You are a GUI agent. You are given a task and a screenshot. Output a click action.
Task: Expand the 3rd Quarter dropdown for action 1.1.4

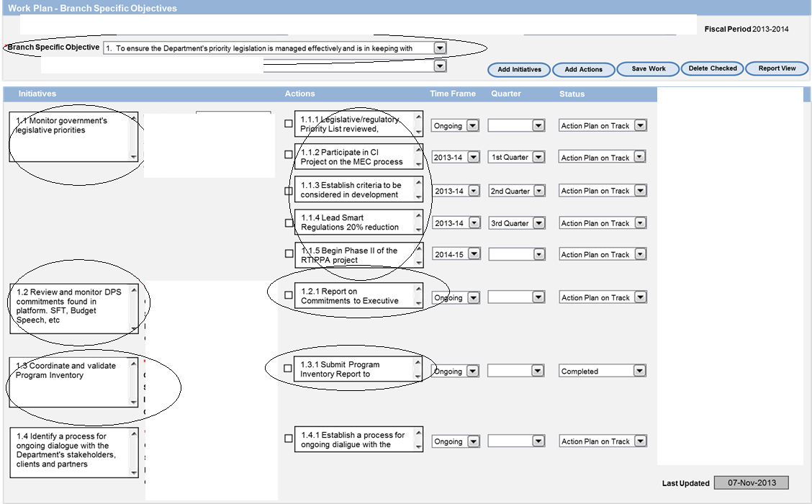point(538,223)
